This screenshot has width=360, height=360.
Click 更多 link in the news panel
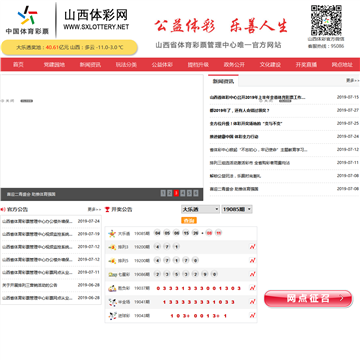[x=352, y=80]
